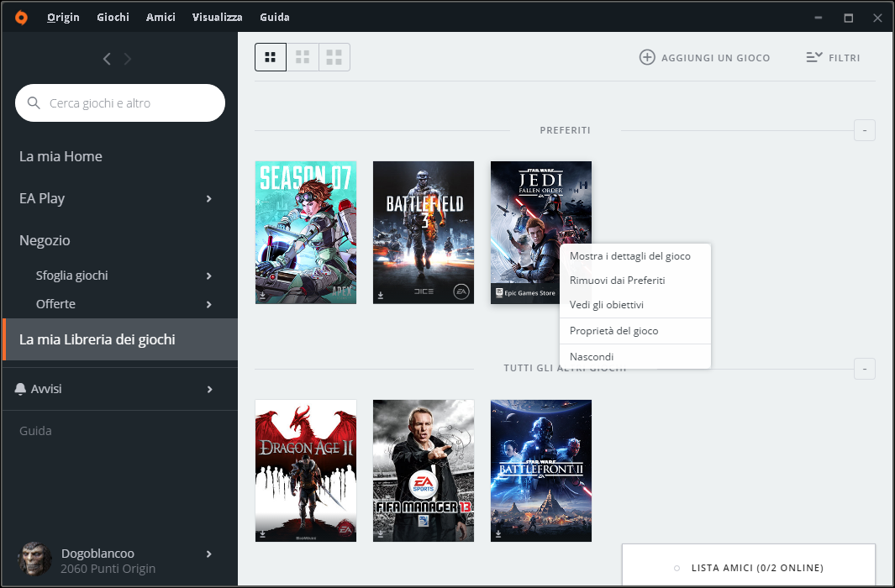Expand the Sfoglia giochi submenu arrow
895x588 pixels.
[x=209, y=276]
